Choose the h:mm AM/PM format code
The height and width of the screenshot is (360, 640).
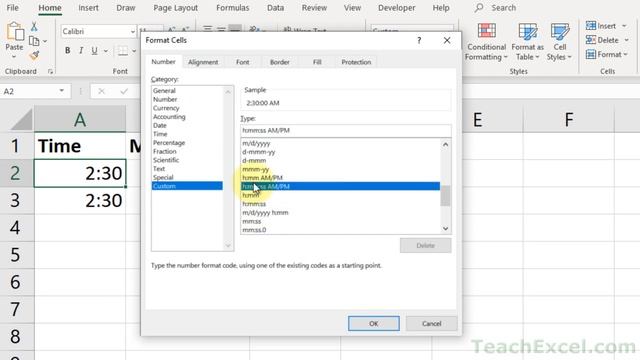(x=340, y=178)
